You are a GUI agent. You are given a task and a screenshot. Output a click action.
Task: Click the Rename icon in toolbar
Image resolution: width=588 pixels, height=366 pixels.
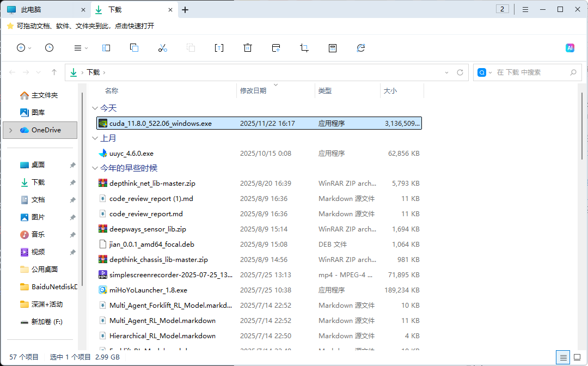pyautogui.click(x=219, y=48)
